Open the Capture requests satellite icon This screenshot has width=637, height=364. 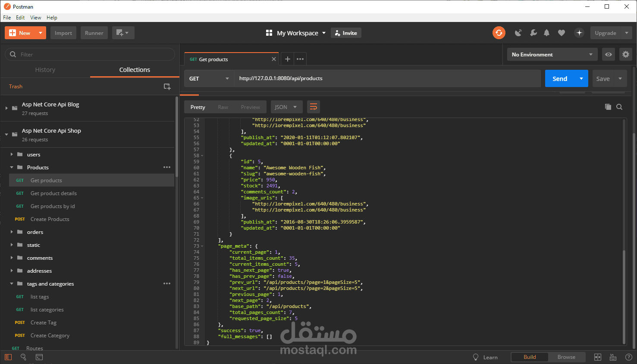click(518, 33)
